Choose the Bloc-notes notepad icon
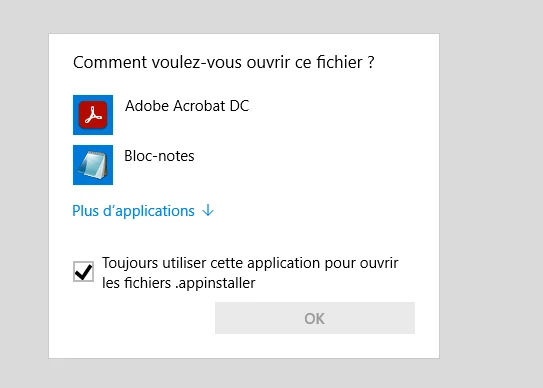This screenshot has width=543, height=388. point(93,165)
